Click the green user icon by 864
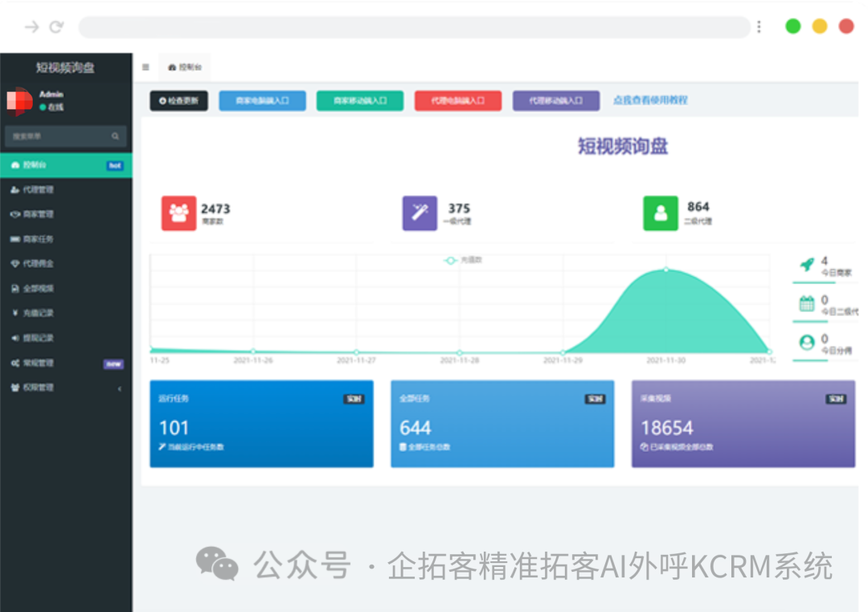 (661, 213)
